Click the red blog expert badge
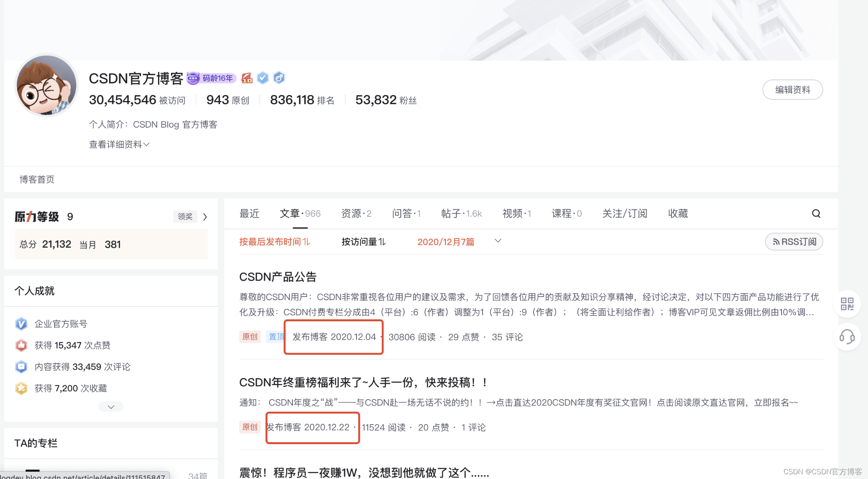 point(247,78)
